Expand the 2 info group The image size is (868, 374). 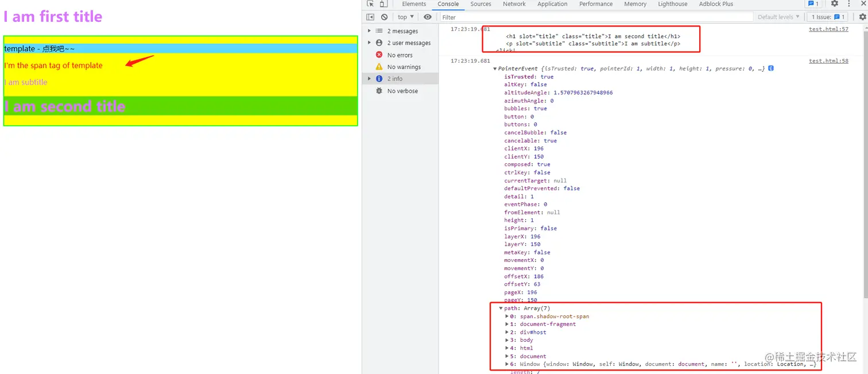point(370,79)
